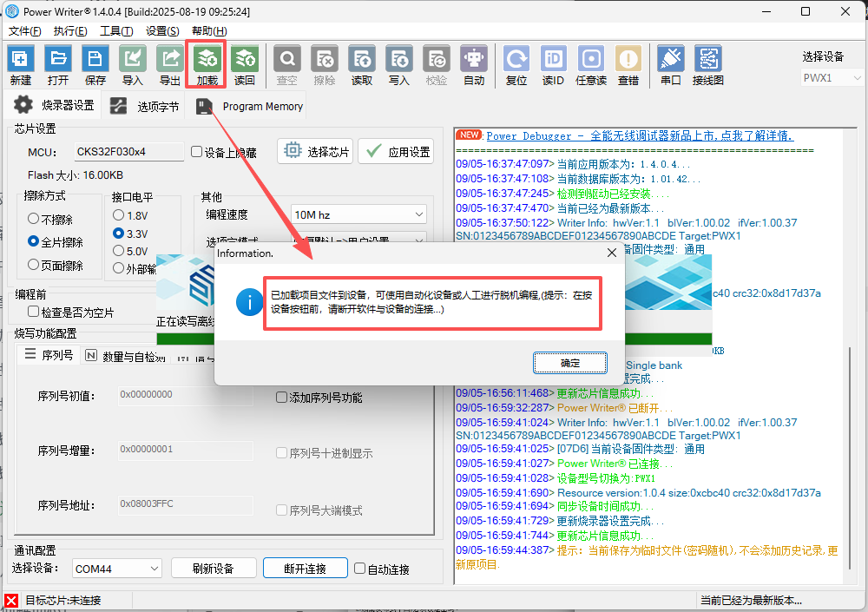Select the 不擦除 erase option
Viewport: 868px width, 612px height.
coord(33,219)
